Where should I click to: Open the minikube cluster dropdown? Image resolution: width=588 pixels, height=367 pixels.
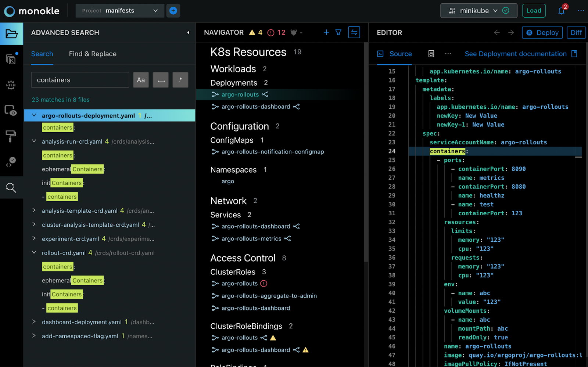coord(479,11)
